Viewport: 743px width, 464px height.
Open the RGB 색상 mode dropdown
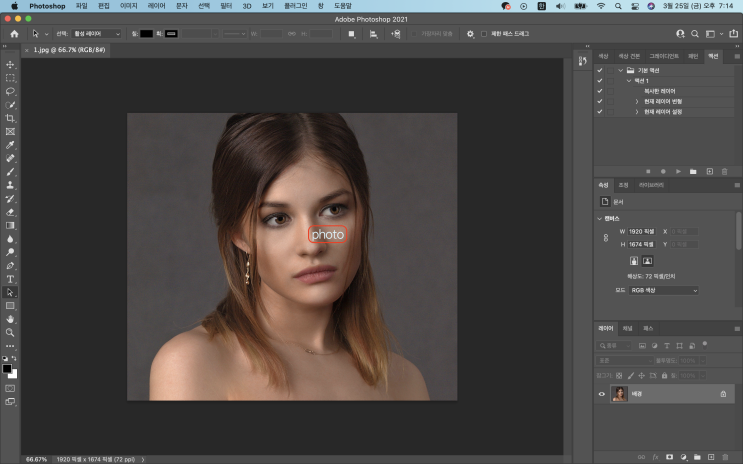[663, 290]
